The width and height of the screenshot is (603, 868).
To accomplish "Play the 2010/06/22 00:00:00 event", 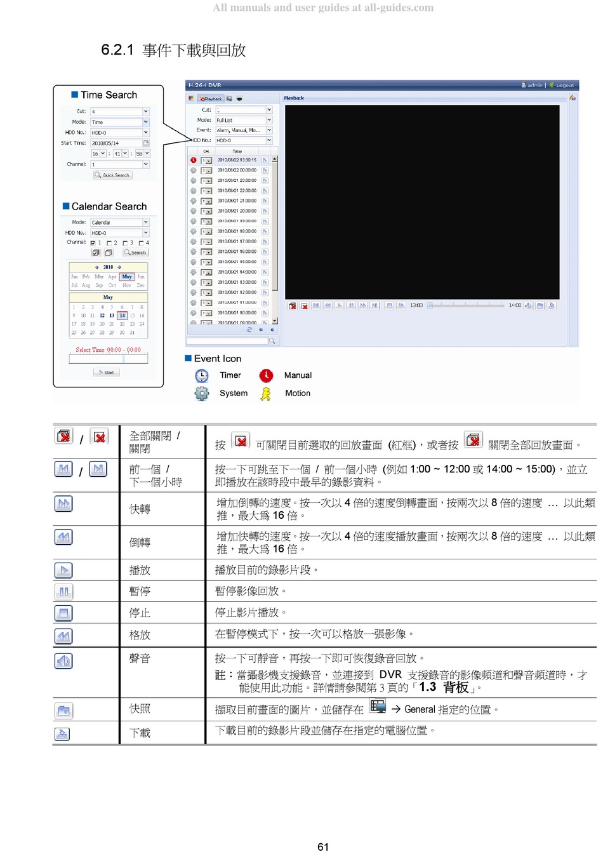I will point(265,170).
